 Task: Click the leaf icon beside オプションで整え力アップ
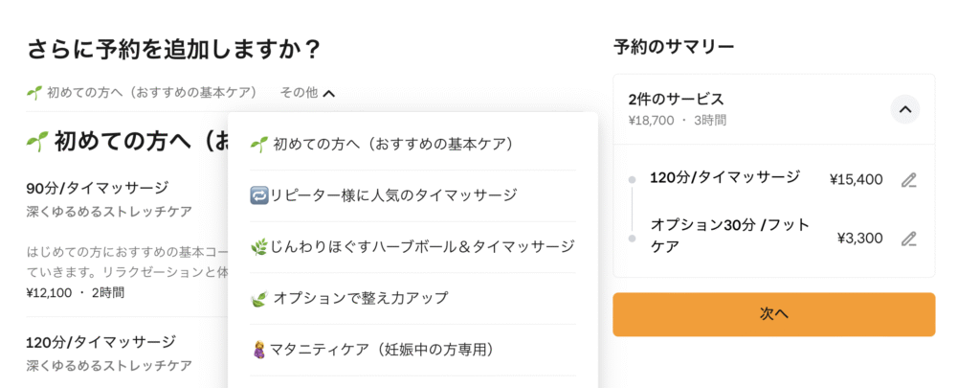pos(258,299)
